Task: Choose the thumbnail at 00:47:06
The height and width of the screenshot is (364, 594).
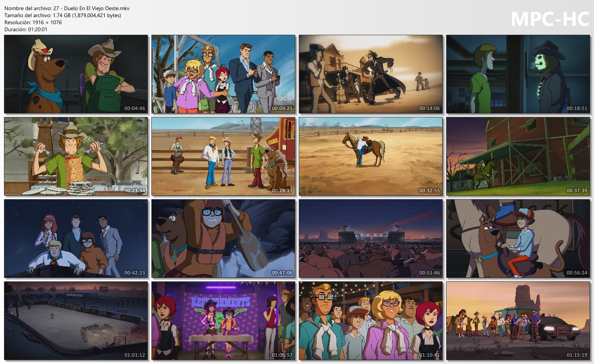Action: click(x=224, y=239)
